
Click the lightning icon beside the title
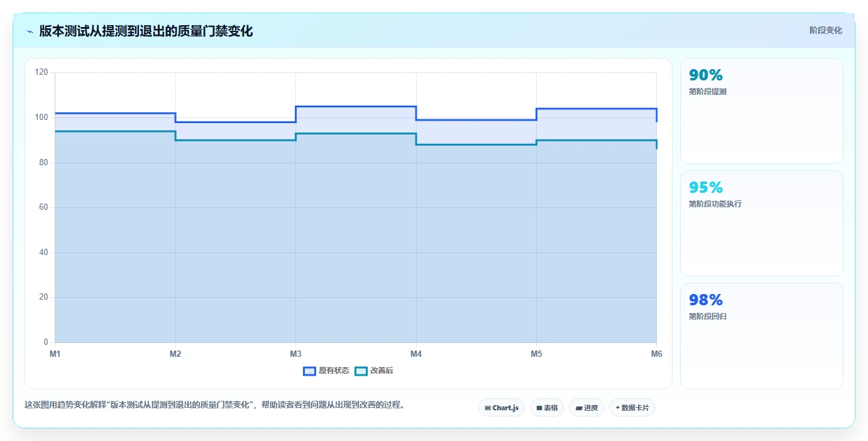pos(30,31)
